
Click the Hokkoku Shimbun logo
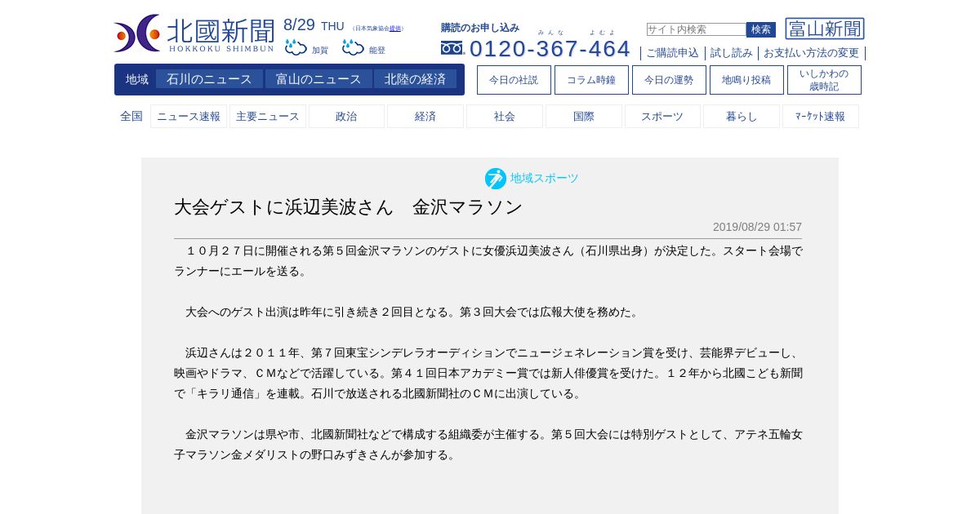(x=194, y=33)
